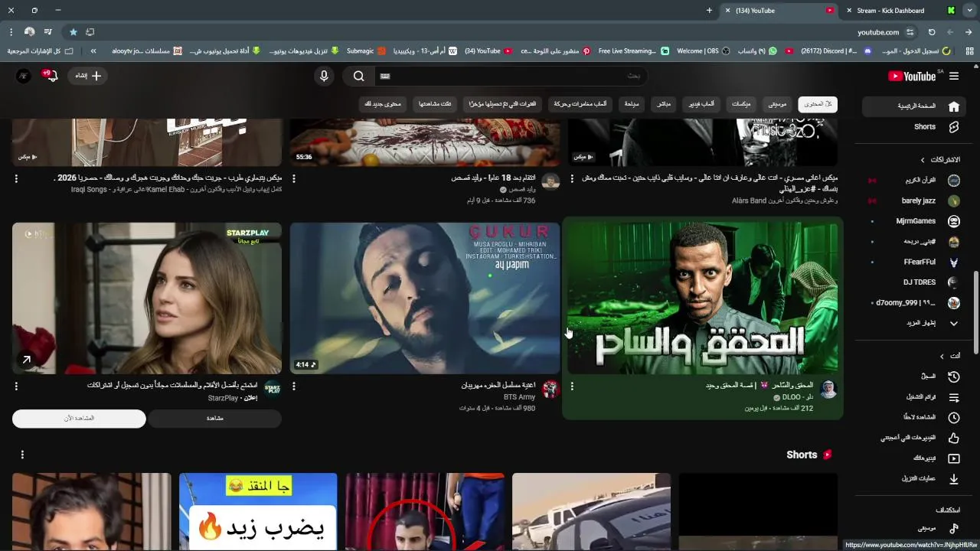Open Shorts in the sidebar
This screenshot has height=551, width=980.
coord(915,127)
